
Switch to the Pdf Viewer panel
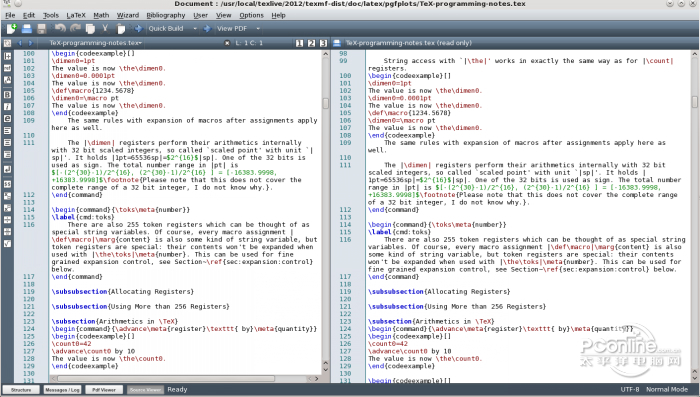pos(104,390)
